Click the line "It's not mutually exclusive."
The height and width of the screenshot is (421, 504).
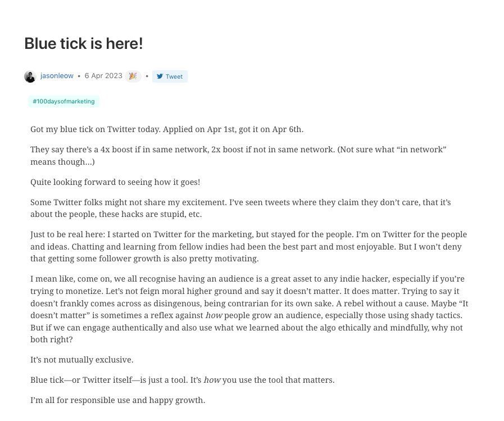[x=81, y=360]
